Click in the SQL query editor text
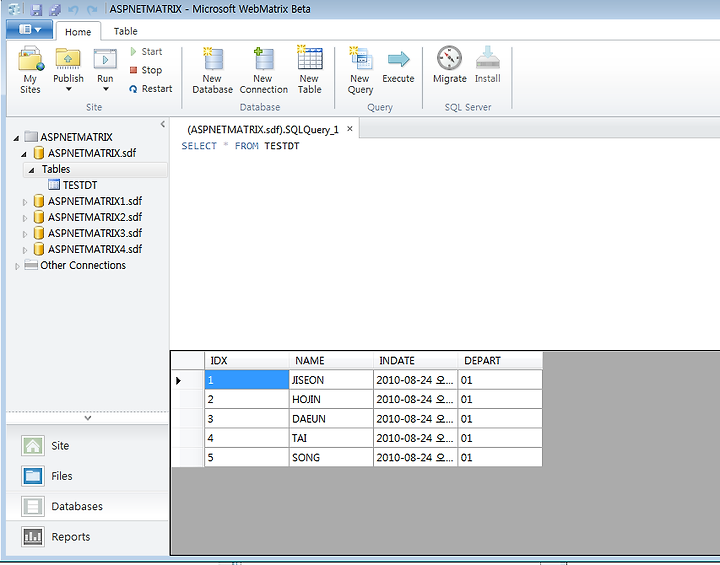The width and height of the screenshot is (720, 565). [x=240, y=146]
